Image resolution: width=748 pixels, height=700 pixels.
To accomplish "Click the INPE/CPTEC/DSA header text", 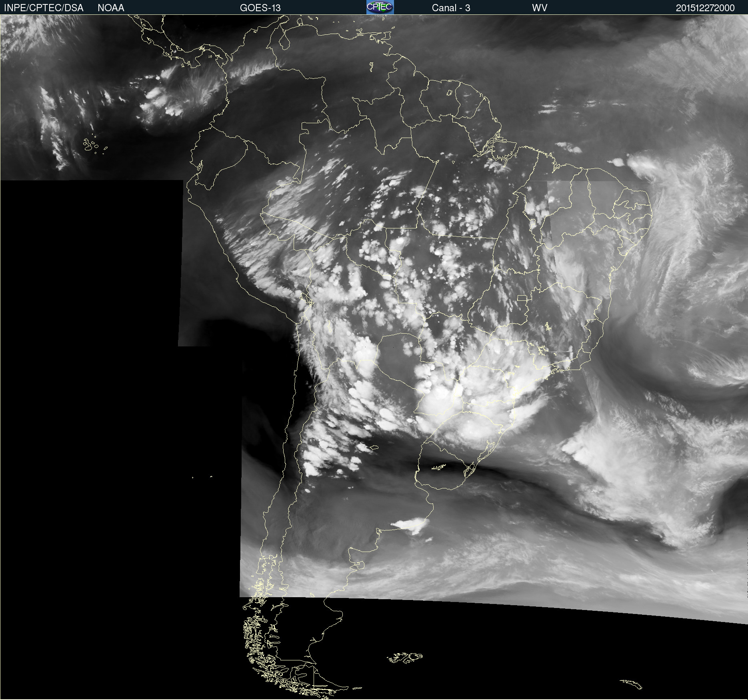I will pos(44,8).
